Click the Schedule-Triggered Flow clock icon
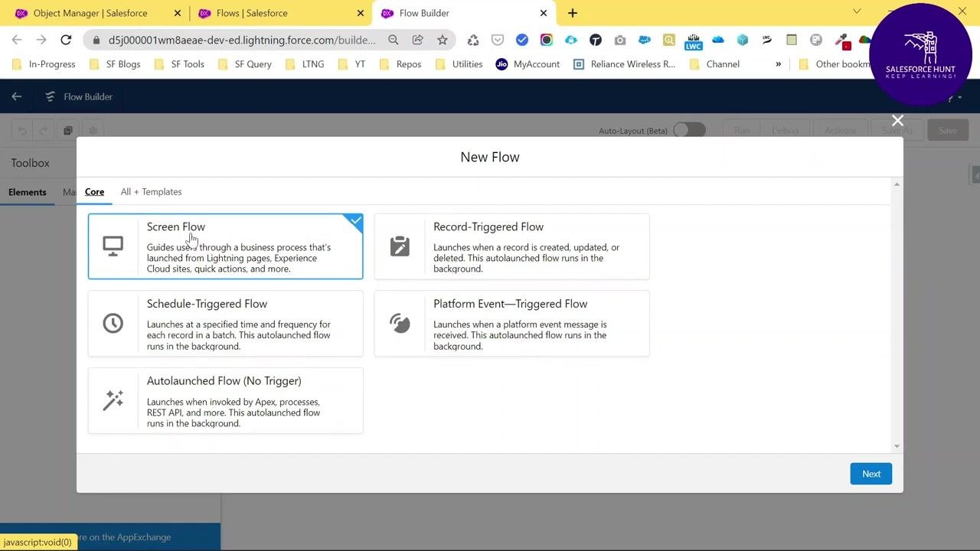 coord(113,323)
